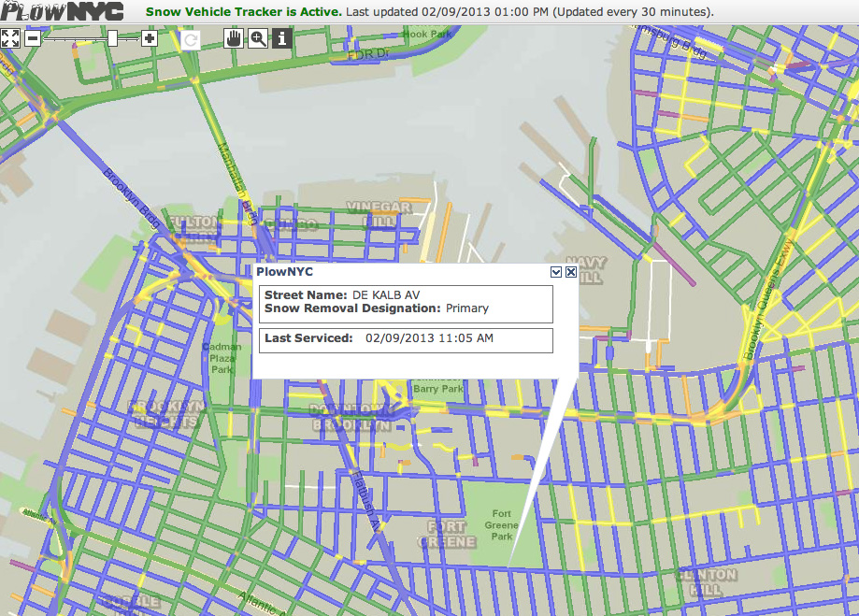Viewport: 859px width, 616px height.
Task: Activate the magnifier zoom tool
Action: 258,38
